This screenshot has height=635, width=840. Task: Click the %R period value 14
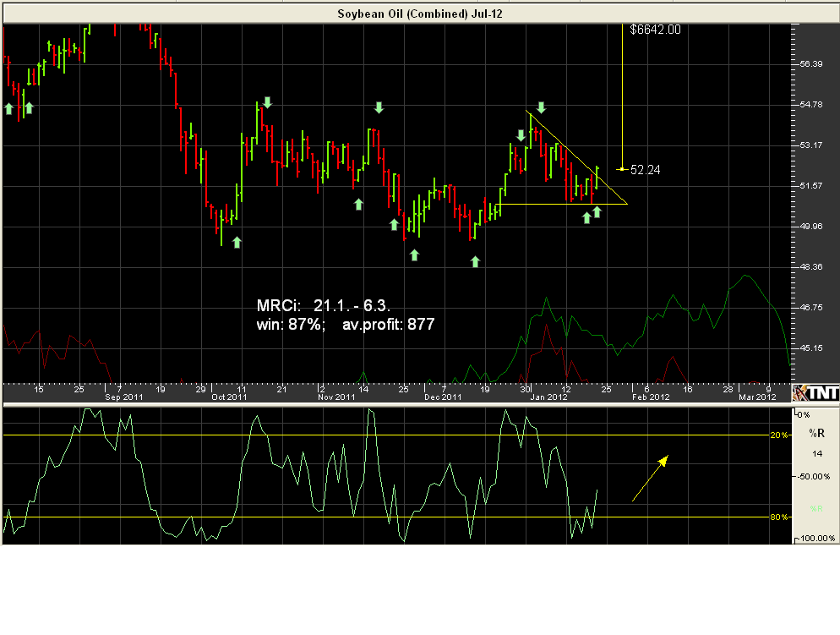[x=817, y=454]
